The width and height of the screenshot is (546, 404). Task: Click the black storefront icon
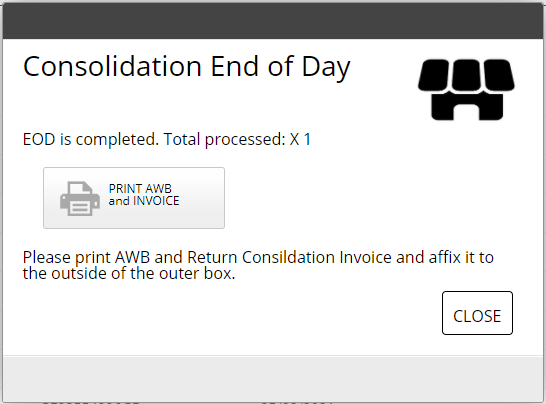(x=466, y=90)
